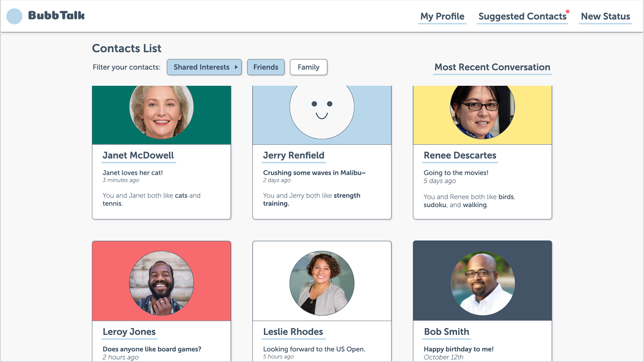Image resolution: width=644 pixels, height=362 pixels.
Task: Click the '2 days ago' timestamp
Action: (x=277, y=180)
